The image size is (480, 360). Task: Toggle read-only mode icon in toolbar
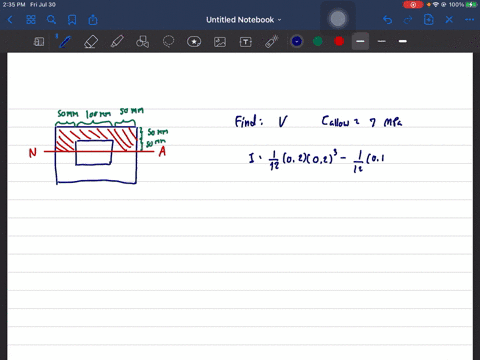coord(39,42)
